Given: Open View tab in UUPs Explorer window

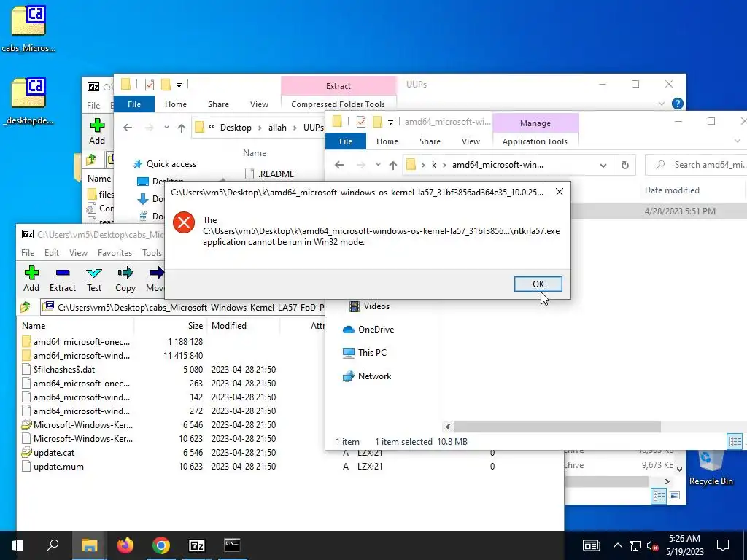Looking at the screenshot, I should [x=259, y=104].
